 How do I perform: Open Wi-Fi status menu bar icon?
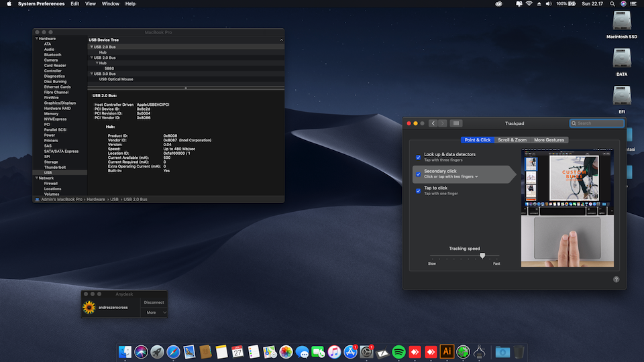click(529, 4)
